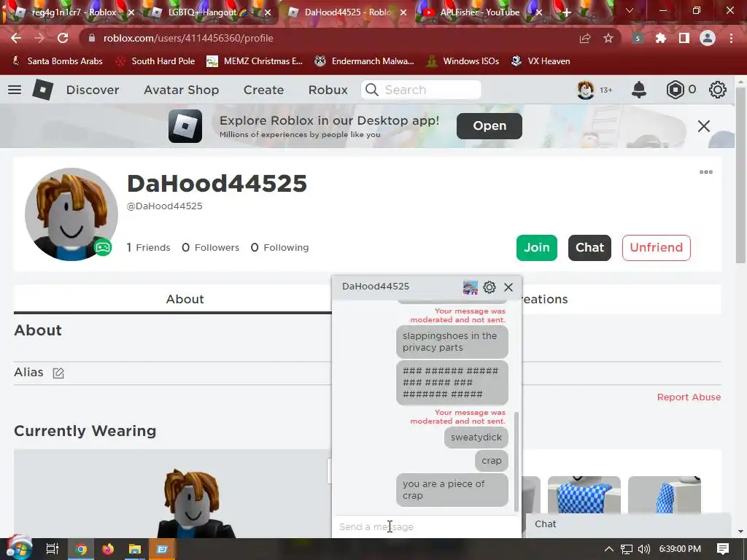Toggle the browser side panel

(684, 38)
